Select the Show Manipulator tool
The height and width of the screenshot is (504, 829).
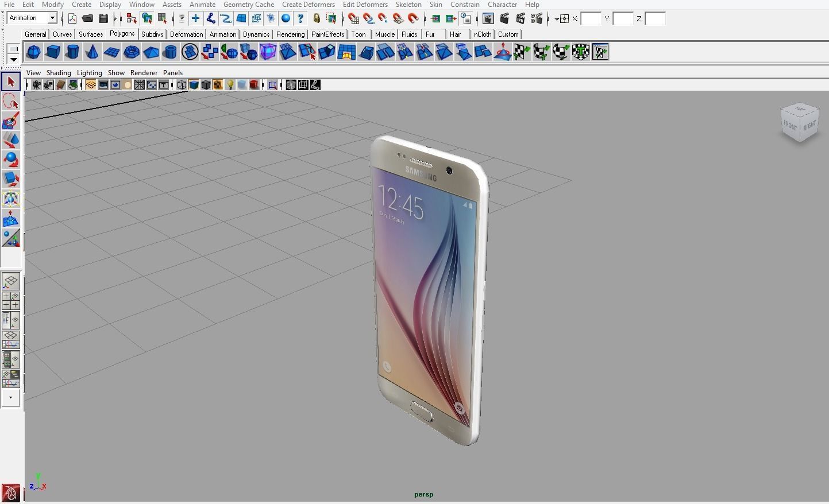pyautogui.click(x=11, y=238)
